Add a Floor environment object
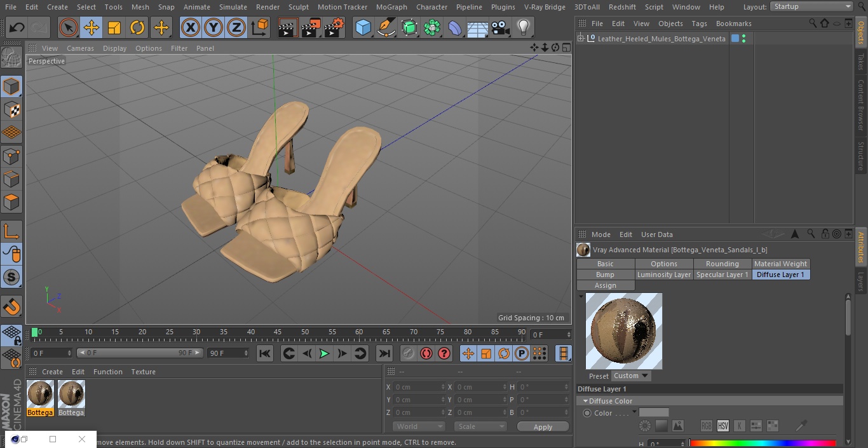 click(x=478, y=27)
